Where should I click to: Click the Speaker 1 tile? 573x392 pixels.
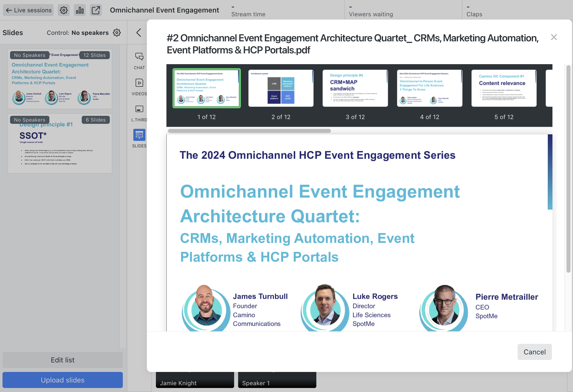click(277, 380)
